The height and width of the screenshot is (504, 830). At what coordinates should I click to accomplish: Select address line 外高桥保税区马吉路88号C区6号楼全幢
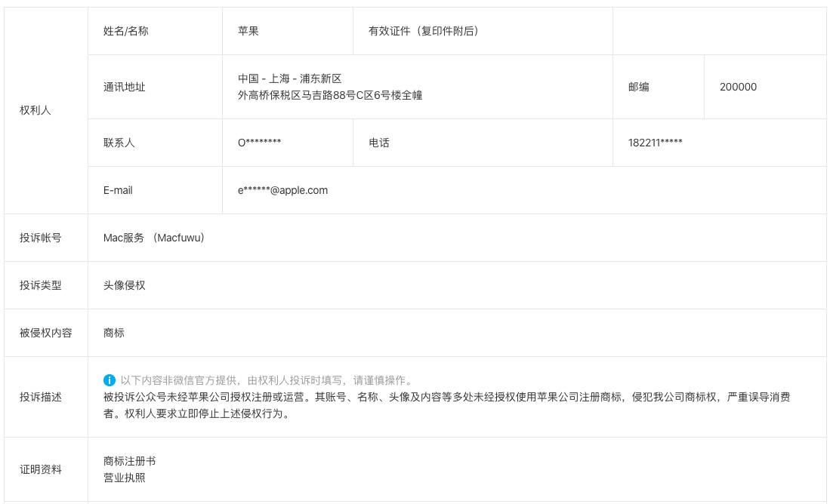click(330, 95)
